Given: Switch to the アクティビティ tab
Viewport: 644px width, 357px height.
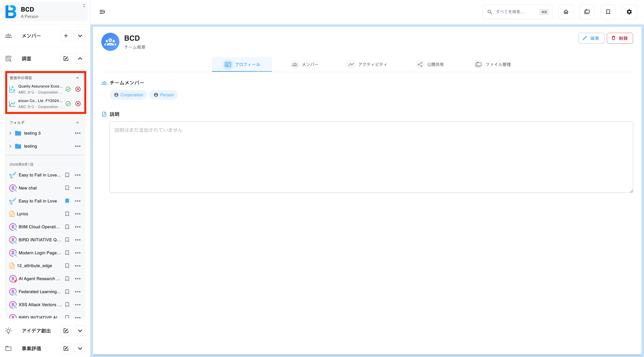Looking at the screenshot, I should [x=367, y=64].
